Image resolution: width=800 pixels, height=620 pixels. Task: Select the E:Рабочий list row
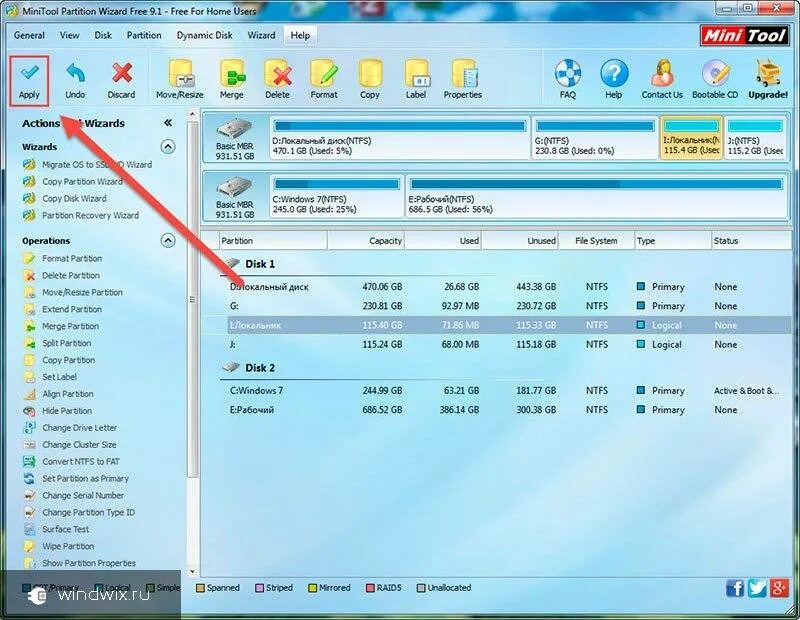508,410
